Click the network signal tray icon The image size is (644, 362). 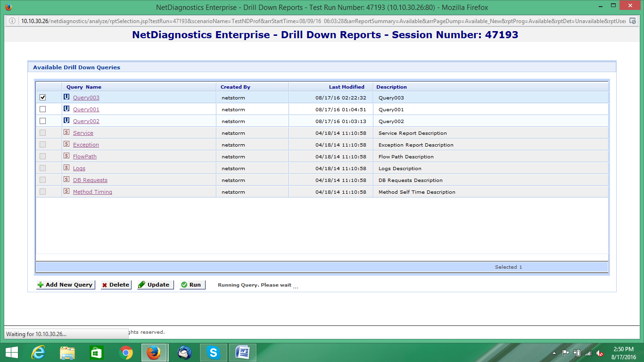588,353
